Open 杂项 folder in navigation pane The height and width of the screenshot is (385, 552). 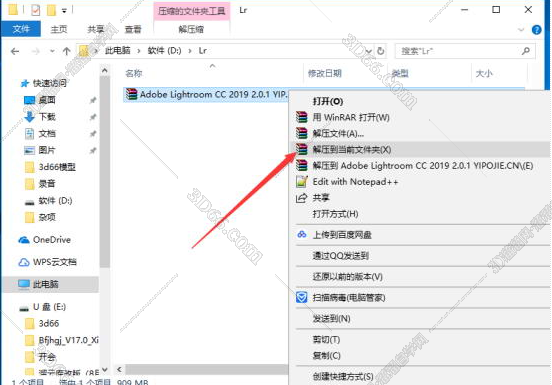click(x=47, y=217)
